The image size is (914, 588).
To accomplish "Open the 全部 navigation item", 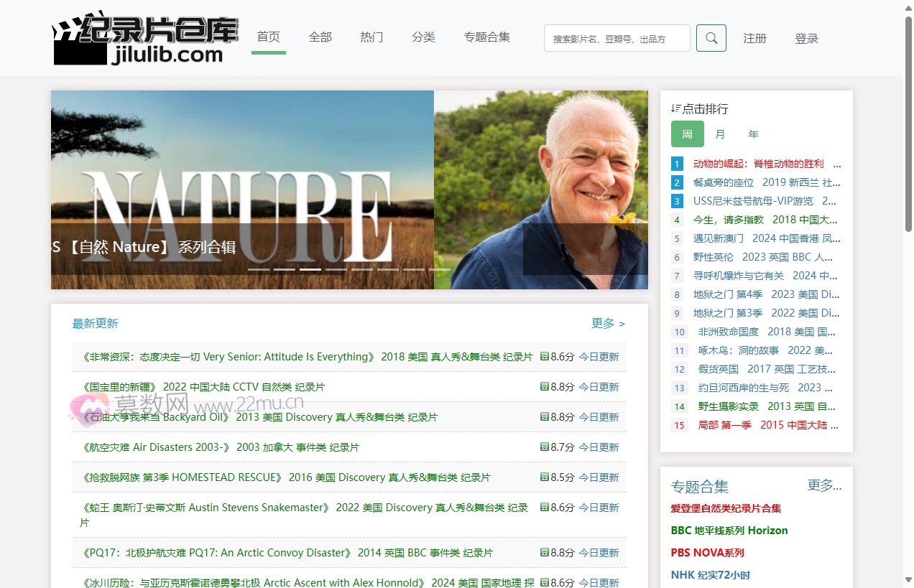I will coord(320,37).
